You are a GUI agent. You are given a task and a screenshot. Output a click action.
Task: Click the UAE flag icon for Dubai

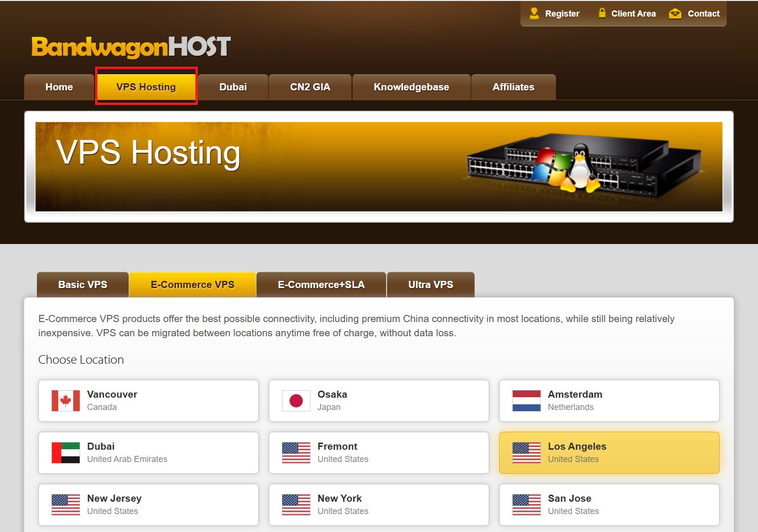point(66,453)
